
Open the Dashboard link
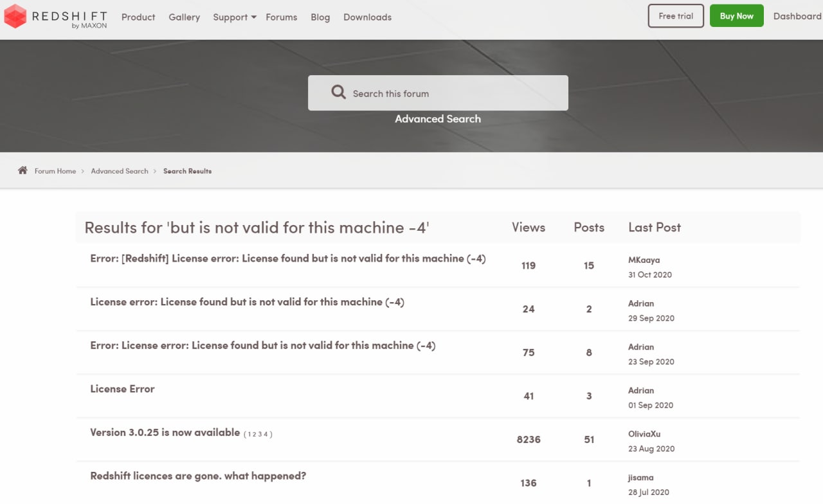797,16
